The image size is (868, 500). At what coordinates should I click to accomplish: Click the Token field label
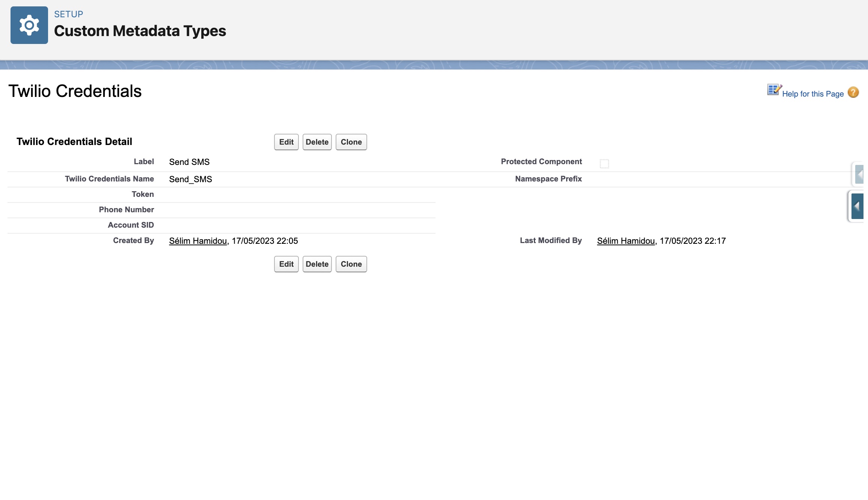click(x=143, y=194)
